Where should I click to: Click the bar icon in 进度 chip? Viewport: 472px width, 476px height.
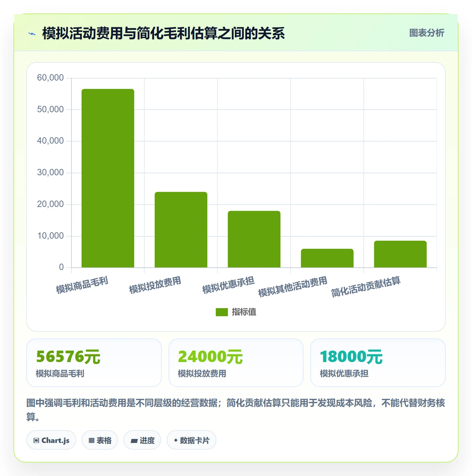(134, 441)
